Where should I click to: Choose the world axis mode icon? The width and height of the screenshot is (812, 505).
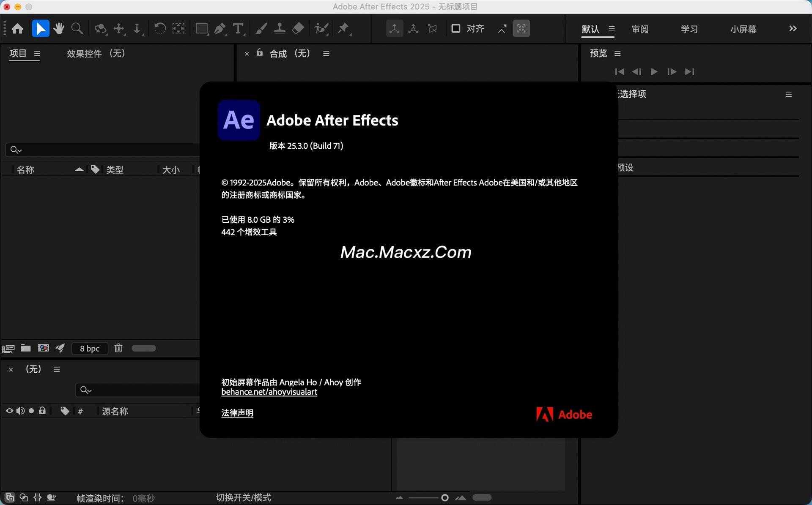(413, 29)
